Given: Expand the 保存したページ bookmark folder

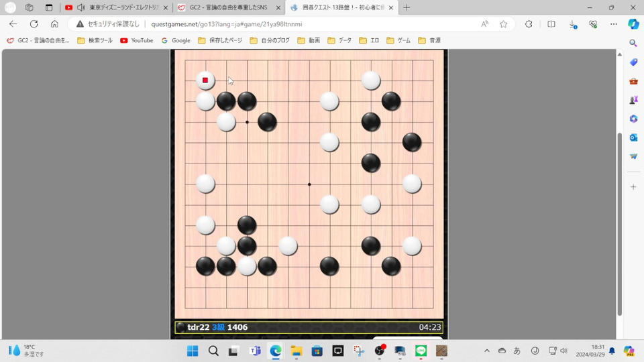Looking at the screenshot, I should tap(220, 40).
